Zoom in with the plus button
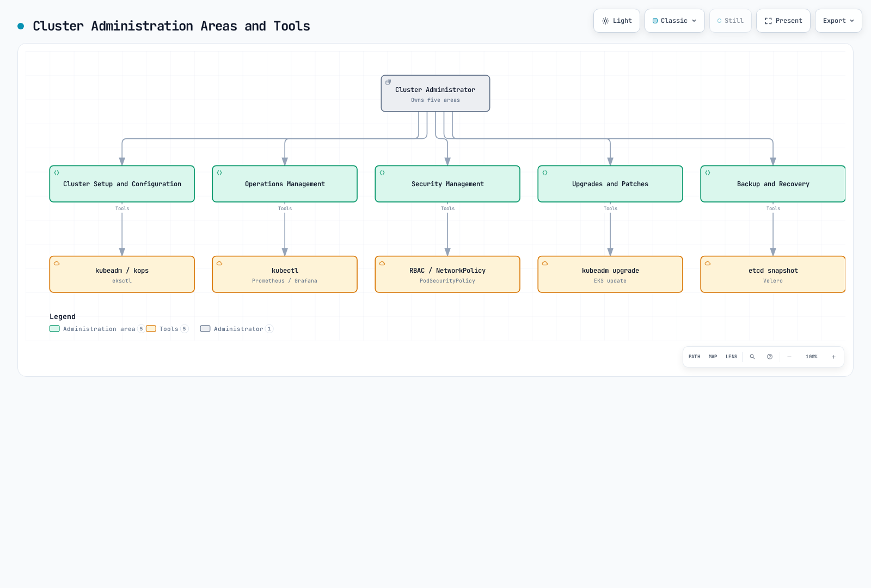Screen dimensions: 871x588 coord(833,357)
